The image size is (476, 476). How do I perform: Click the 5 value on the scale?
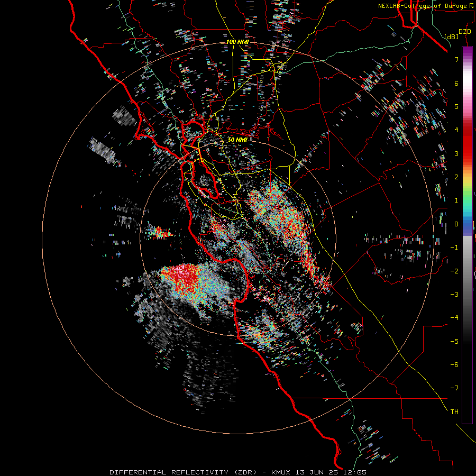click(x=456, y=106)
